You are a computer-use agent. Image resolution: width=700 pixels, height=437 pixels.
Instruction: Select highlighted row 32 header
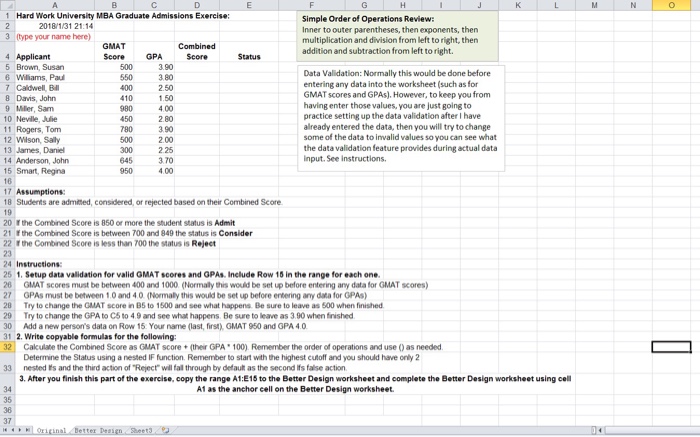click(7, 347)
